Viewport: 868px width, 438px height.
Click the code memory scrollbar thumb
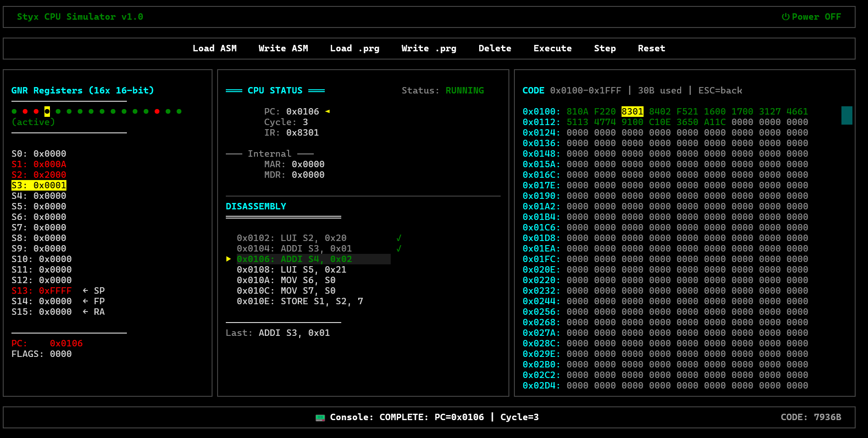(847, 115)
